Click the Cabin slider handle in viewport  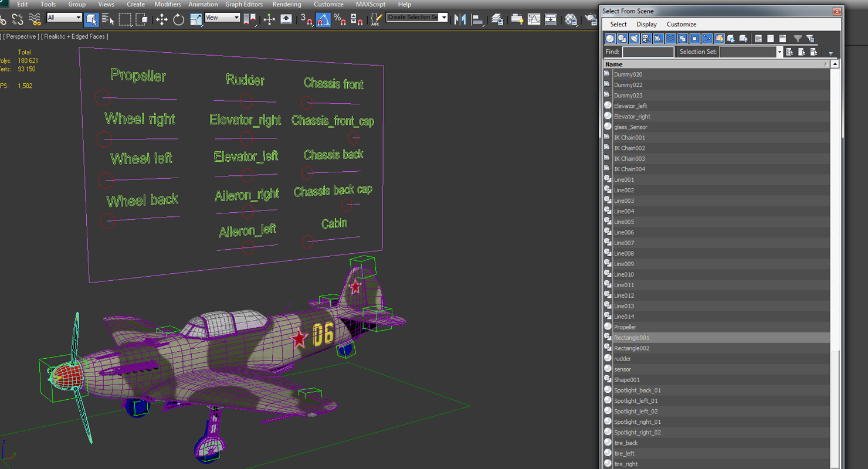(307, 241)
